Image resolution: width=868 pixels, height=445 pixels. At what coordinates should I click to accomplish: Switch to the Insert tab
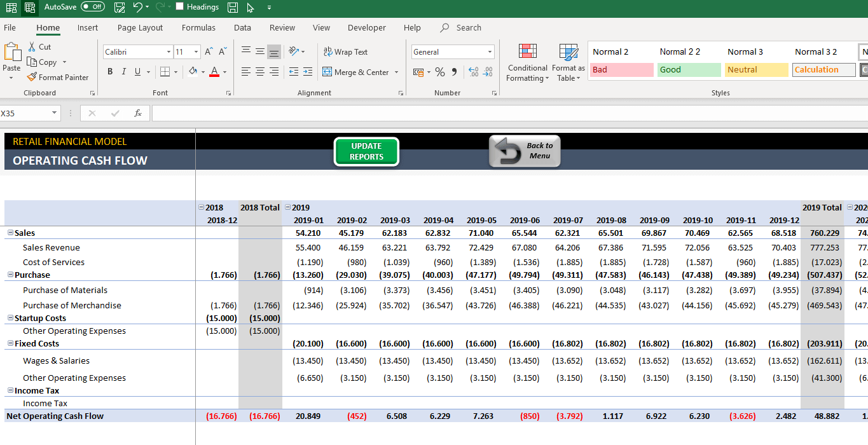coord(88,27)
